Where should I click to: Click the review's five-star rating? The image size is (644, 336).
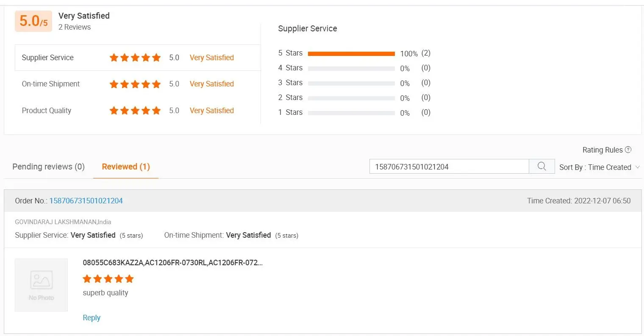pyautogui.click(x=108, y=279)
